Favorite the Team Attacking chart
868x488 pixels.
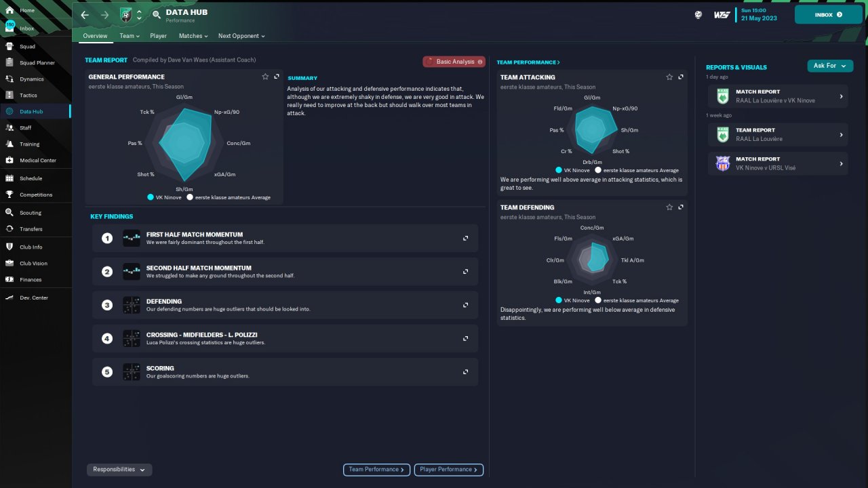click(669, 77)
